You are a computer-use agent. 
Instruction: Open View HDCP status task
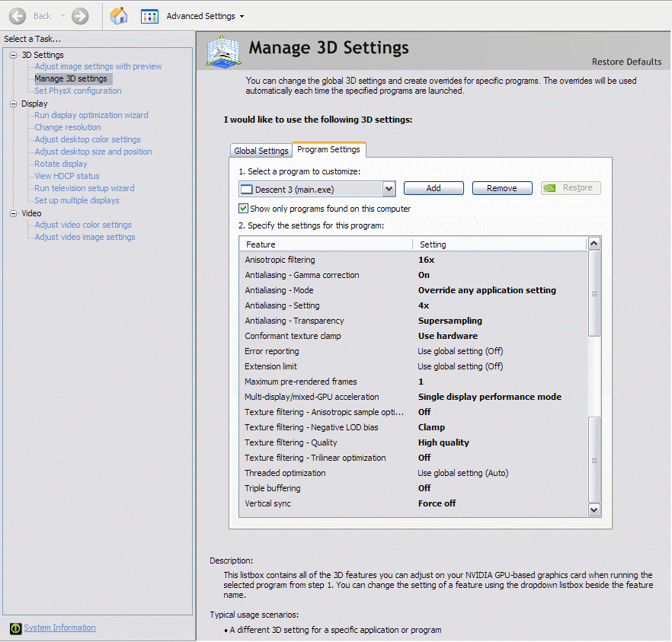point(67,176)
